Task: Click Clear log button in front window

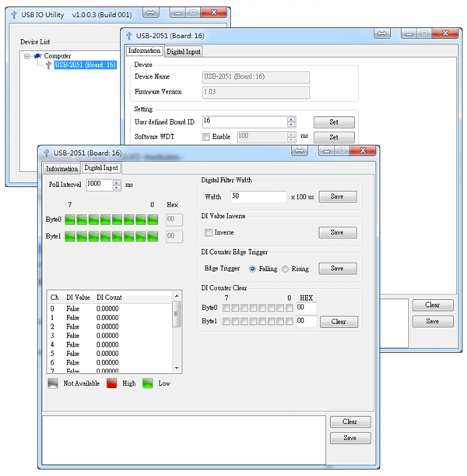Action: coord(350,421)
